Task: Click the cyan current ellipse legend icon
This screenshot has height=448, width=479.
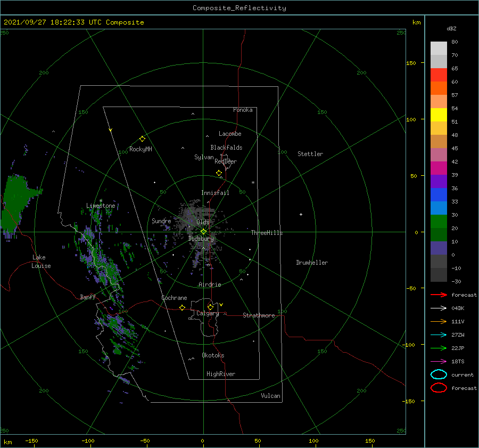Action: coord(439,374)
